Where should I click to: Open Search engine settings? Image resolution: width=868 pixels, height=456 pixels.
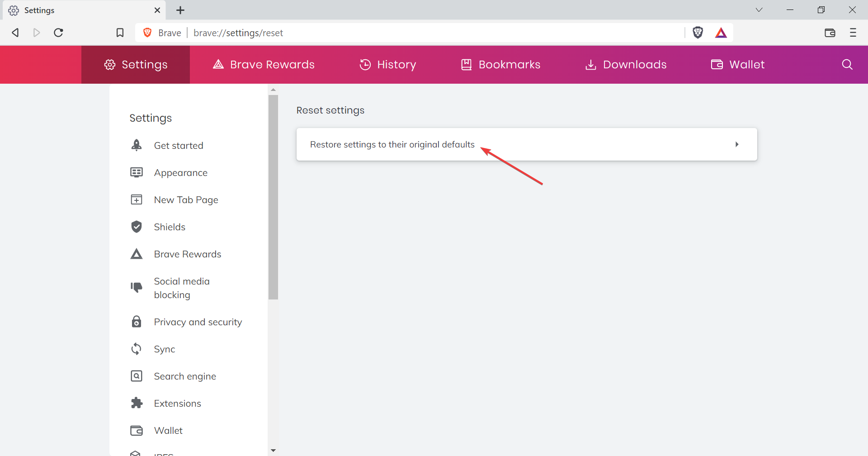click(185, 376)
